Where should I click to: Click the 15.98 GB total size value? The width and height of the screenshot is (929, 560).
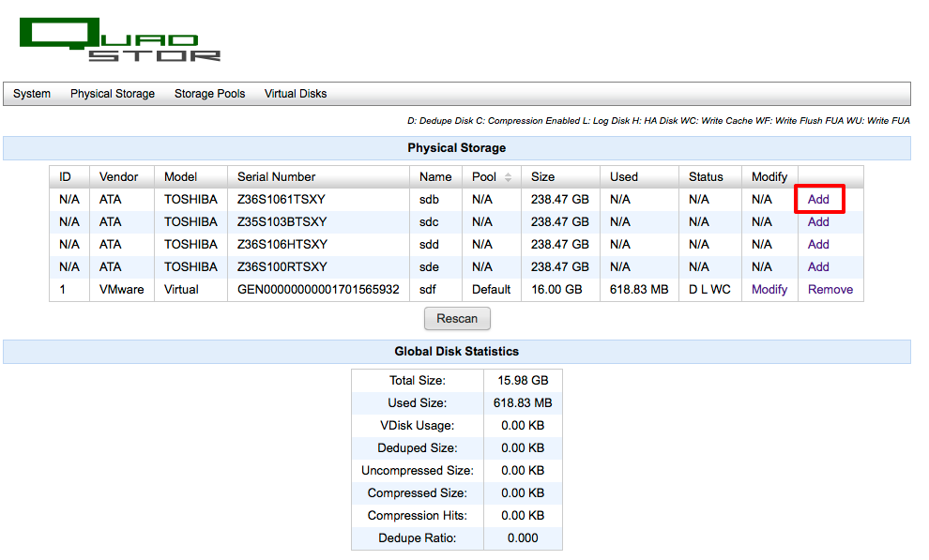click(523, 381)
